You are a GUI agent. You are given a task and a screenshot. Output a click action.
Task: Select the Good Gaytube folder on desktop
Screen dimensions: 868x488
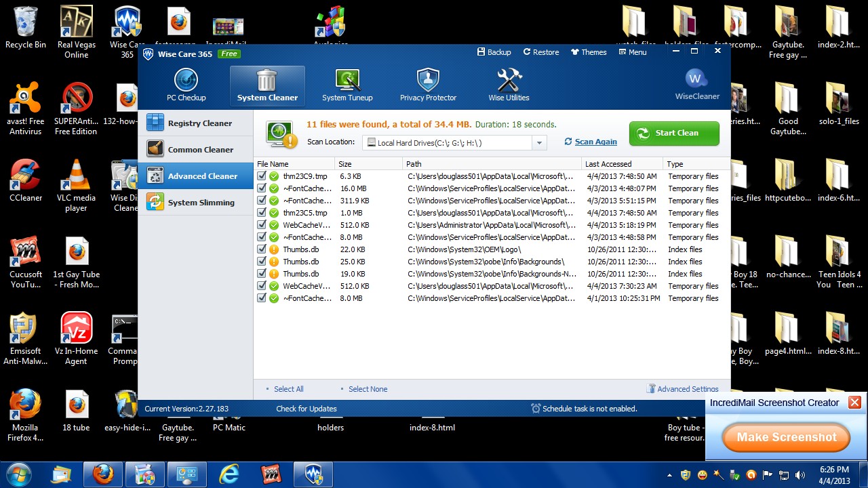[x=788, y=108]
